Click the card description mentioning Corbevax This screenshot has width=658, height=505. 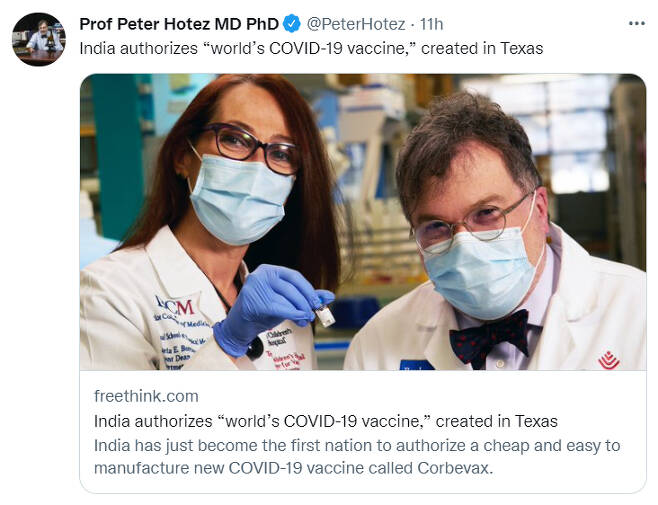(357, 457)
